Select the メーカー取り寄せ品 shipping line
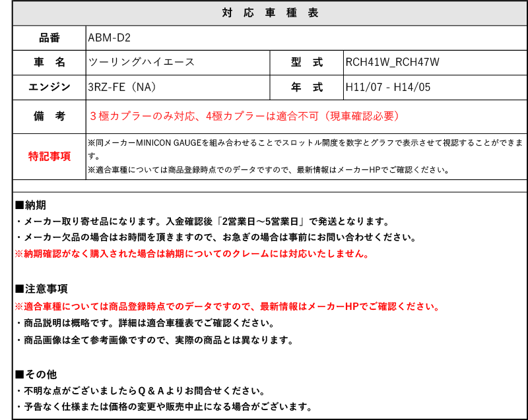528x420 pixels. click(x=202, y=221)
